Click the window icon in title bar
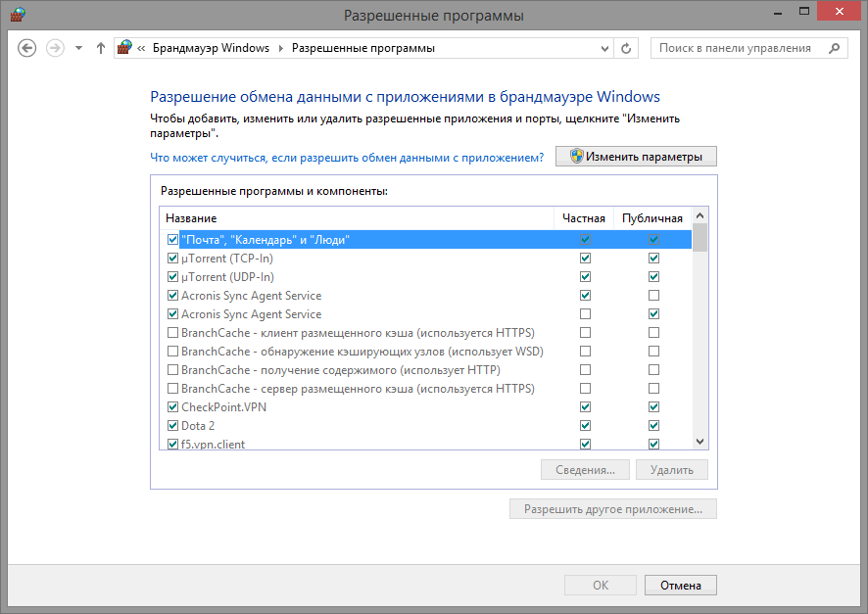Screen dimensions: 868x614 pos(18,15)
